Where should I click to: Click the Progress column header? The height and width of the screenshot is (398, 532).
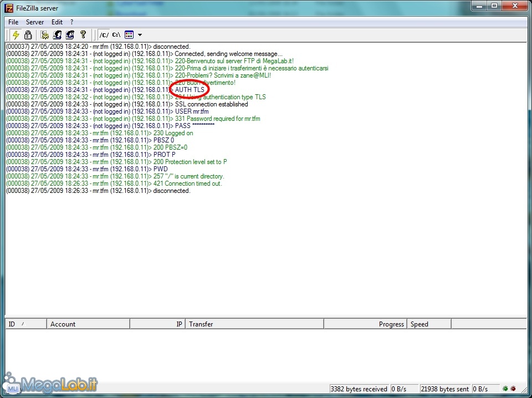365,324
